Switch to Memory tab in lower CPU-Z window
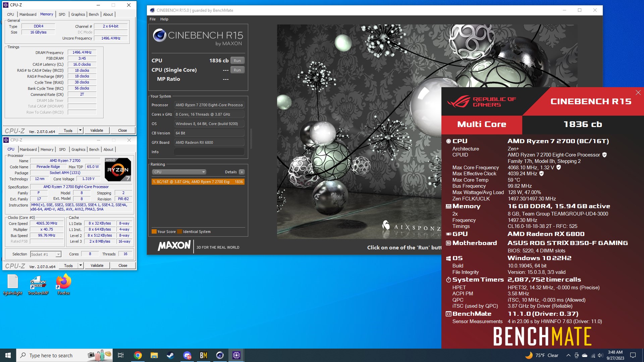 tap(47, 149)
